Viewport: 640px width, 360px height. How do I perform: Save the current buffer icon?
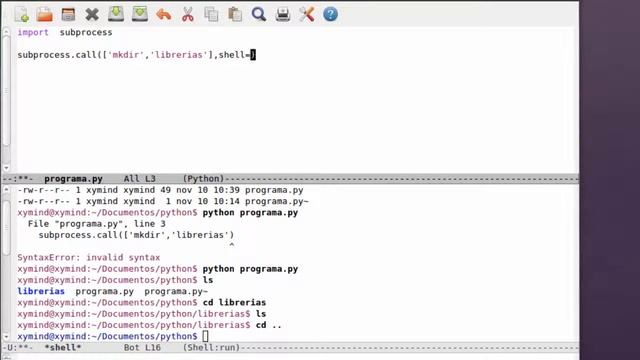116,14
